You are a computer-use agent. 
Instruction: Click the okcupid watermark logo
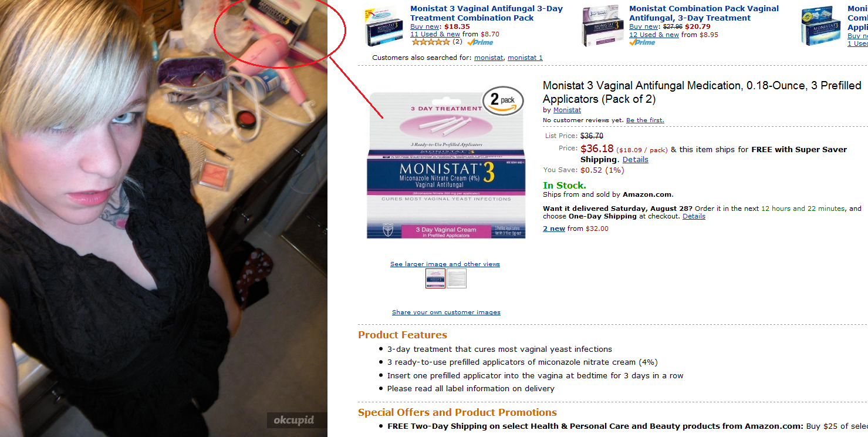tap(293, 420)
